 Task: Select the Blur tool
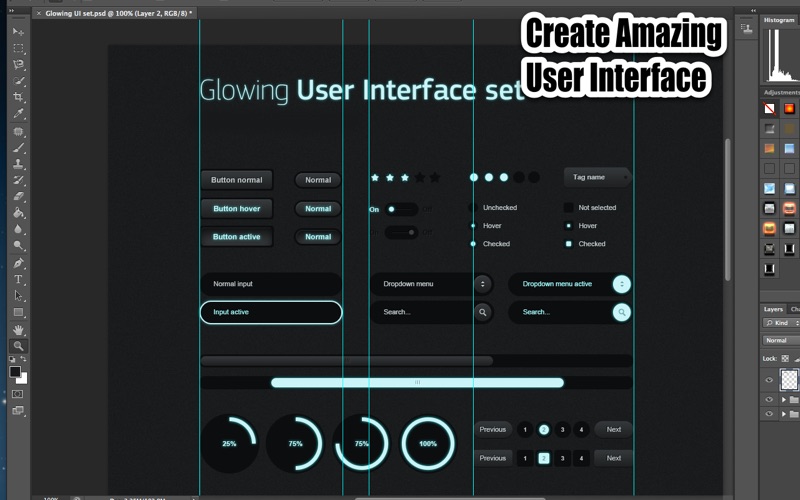click(x=18, y=229)
